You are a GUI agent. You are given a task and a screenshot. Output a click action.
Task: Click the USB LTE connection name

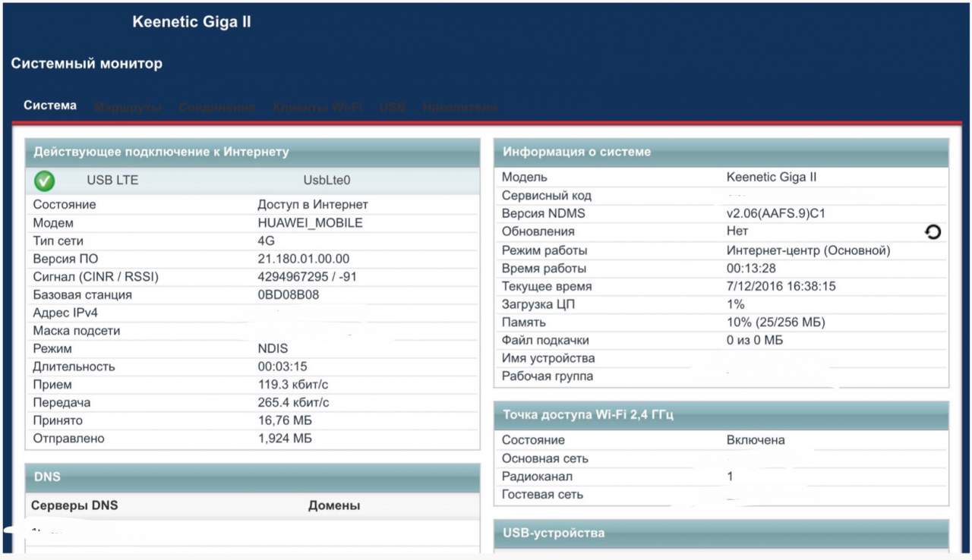coord(113,181)
